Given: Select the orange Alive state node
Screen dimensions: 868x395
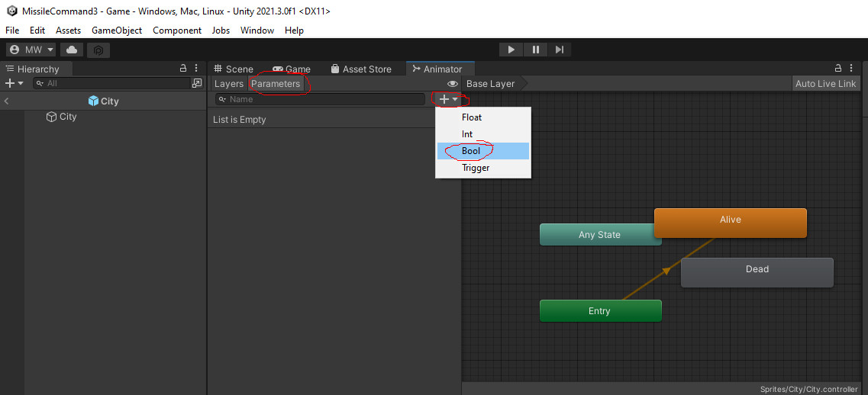Looking at the screenshot, I should coord(730,221).
